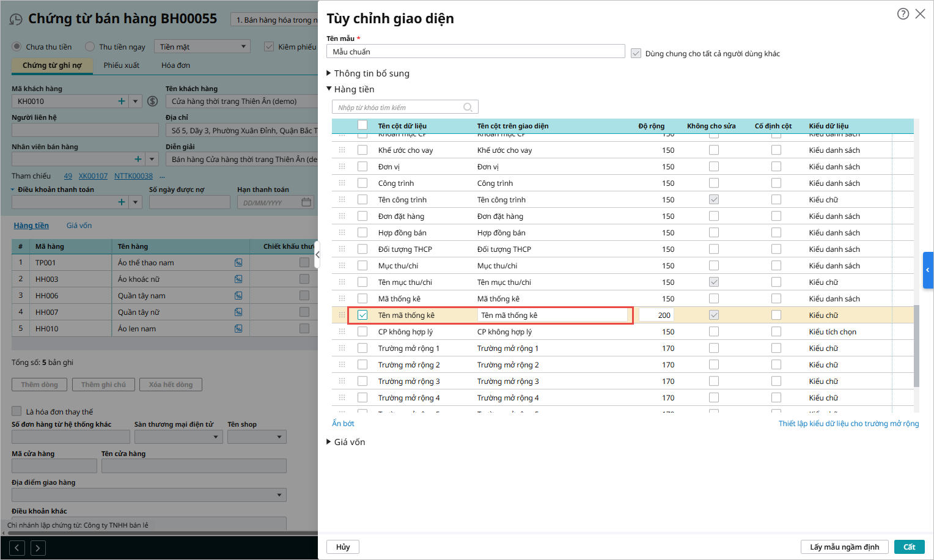Click detail icon in Áo thể thao nam row
Image resolution: width=934 pixels, height=560 pixels.
(x=238, y=263)
